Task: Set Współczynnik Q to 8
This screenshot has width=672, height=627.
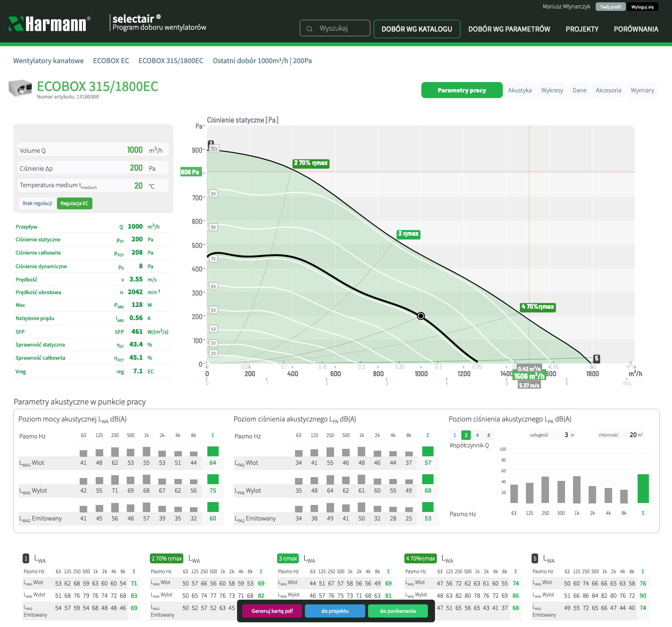Action: [x=489, y=435]
